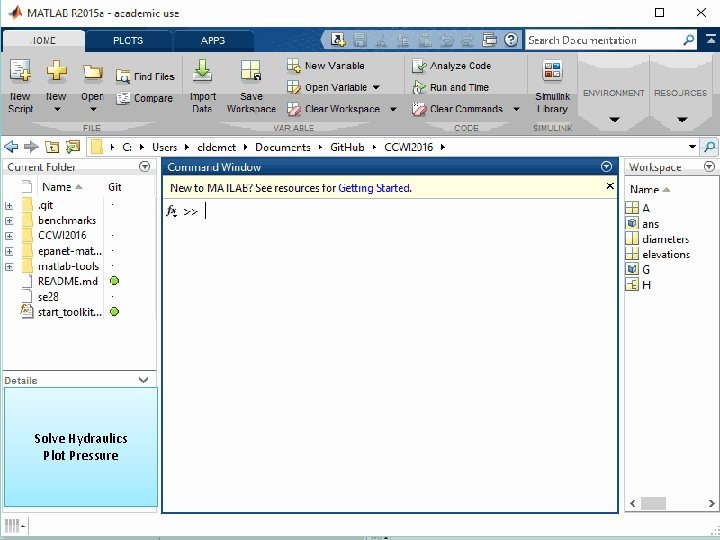The height and width of the screenshot is (540, 720).
Task: Open the New dropdown arrow
Action: [57, 109]
